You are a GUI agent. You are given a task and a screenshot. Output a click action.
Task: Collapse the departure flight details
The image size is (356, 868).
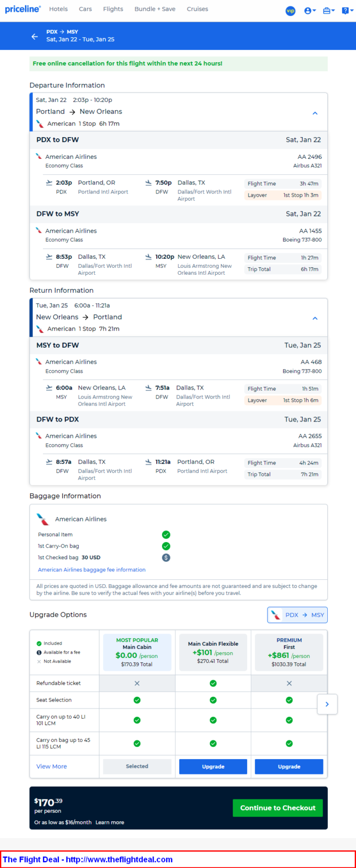pos(315,113)
